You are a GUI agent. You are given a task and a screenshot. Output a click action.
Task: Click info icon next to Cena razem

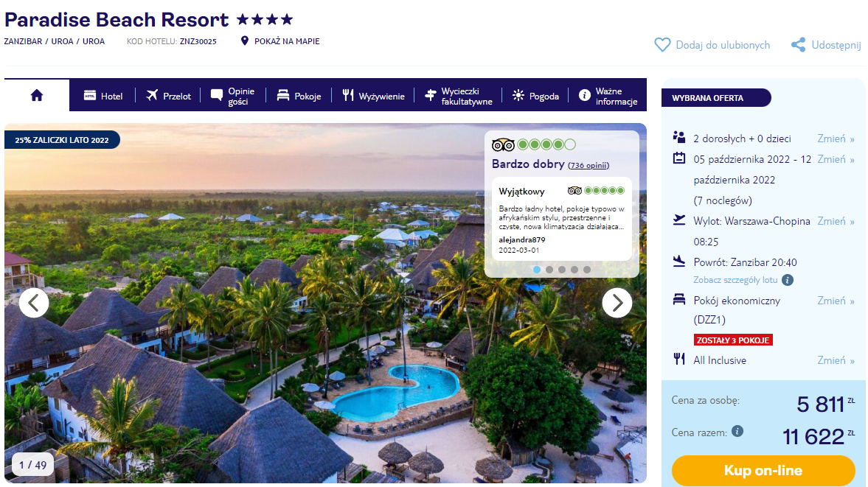click(737, 432)
